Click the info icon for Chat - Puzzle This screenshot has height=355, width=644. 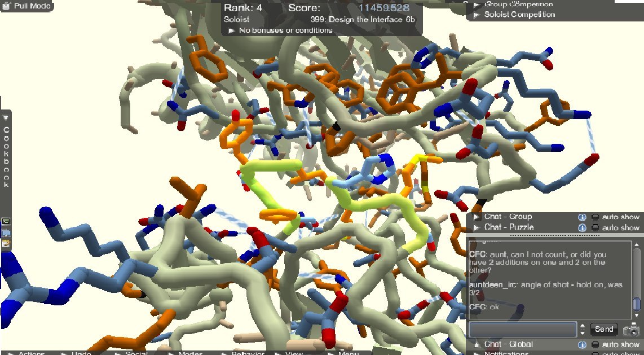[583, 227]
